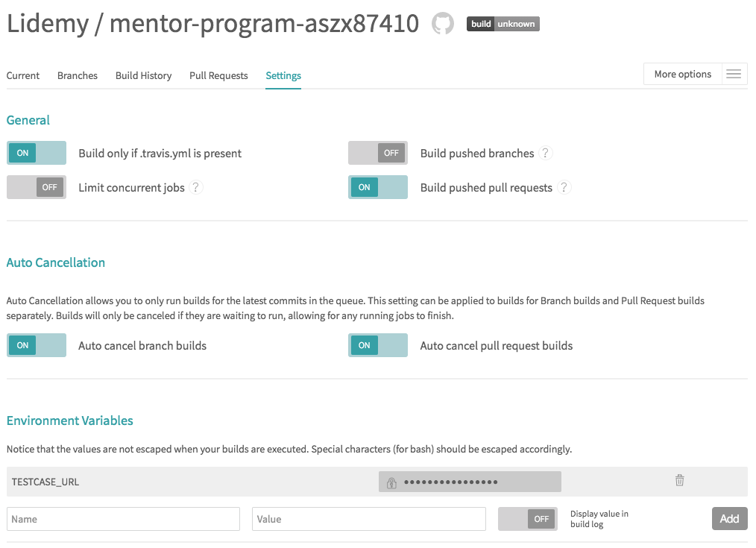Viewport: 756px width, 548px height.
Task: Toggle Auto cancel branch builds
Action: pos(37,345)
